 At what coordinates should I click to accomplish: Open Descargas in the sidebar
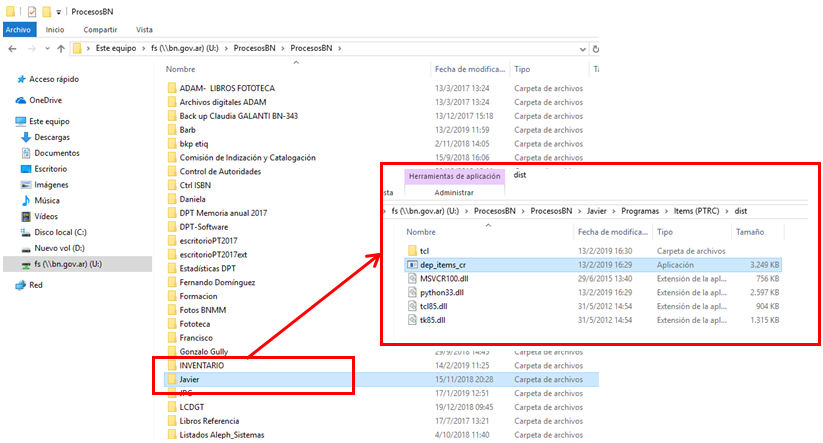(51, 137)
